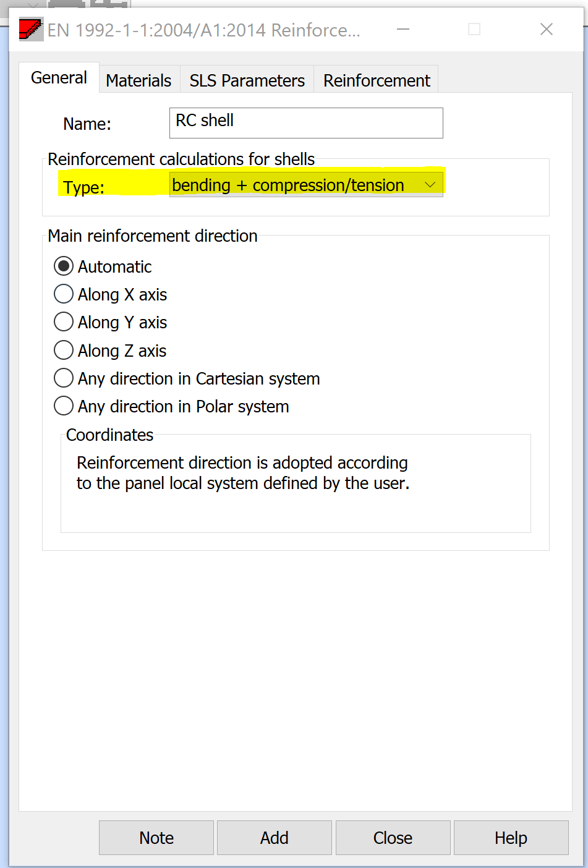The image size is (588, 868).
Task: Open the Materials tab
Action: pos(138,80)
